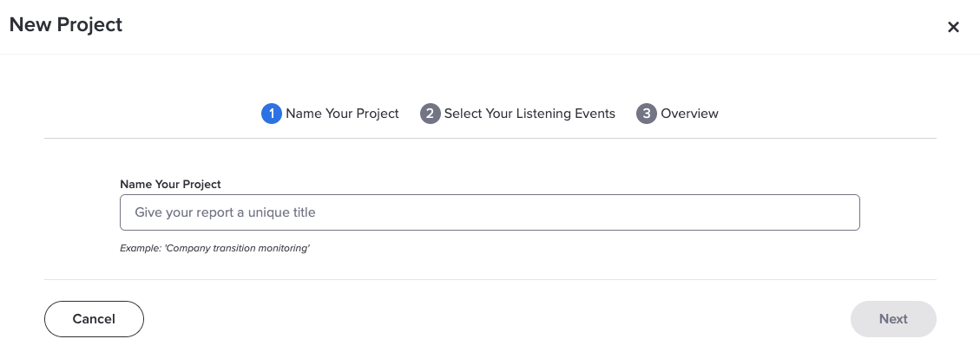
Task: Go to 'Select Your Listening Events' step
Action: tap(529, 114)
